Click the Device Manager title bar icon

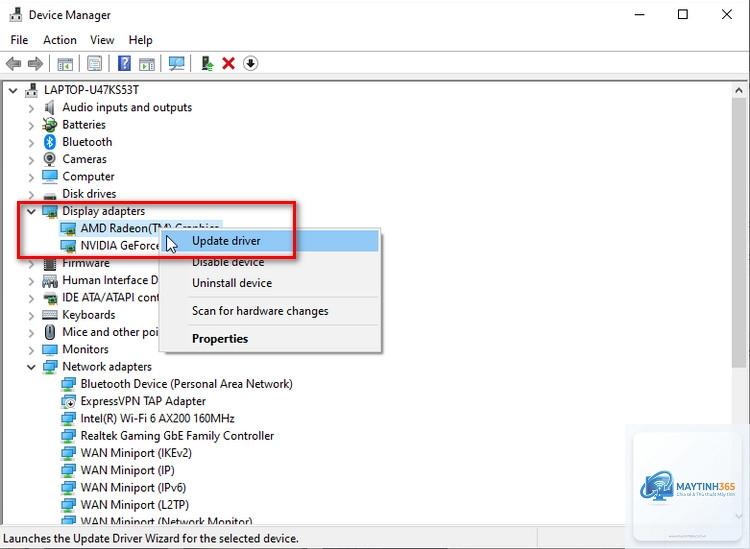[16, 15]
